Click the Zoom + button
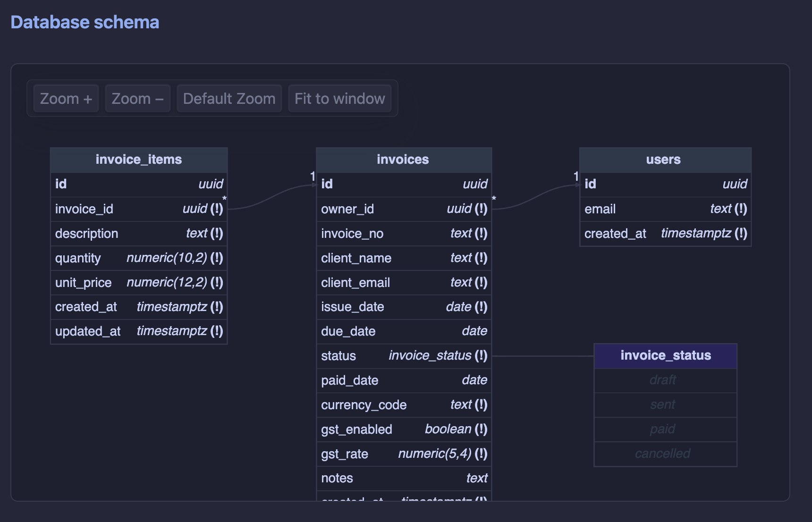This screenshot has width=812, height=522. 66,99
